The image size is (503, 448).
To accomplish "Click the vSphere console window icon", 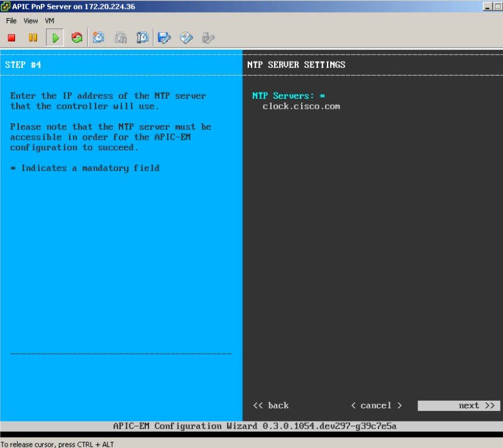I will pyautogui.click(x=6, y=6).
